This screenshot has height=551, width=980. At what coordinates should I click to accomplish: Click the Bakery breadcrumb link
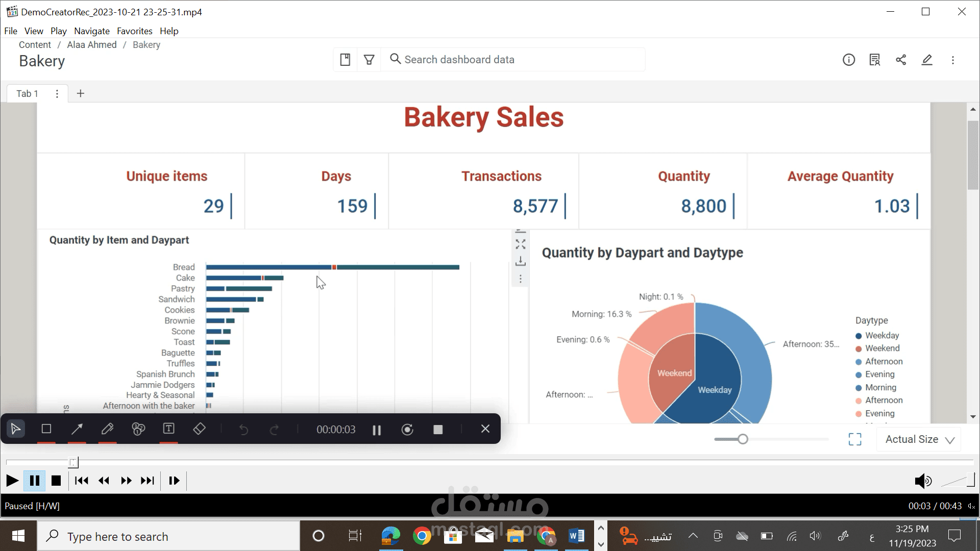146,45
